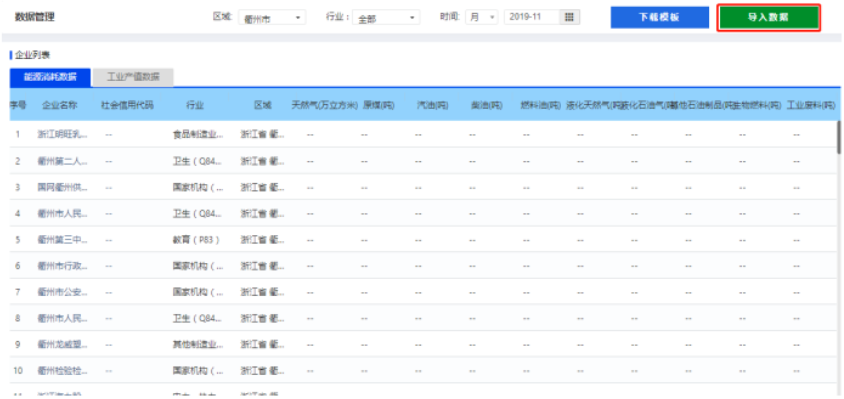Switch to the 工业产值数据 tab
Screen dimensions: 844x399
pos(133,77)
